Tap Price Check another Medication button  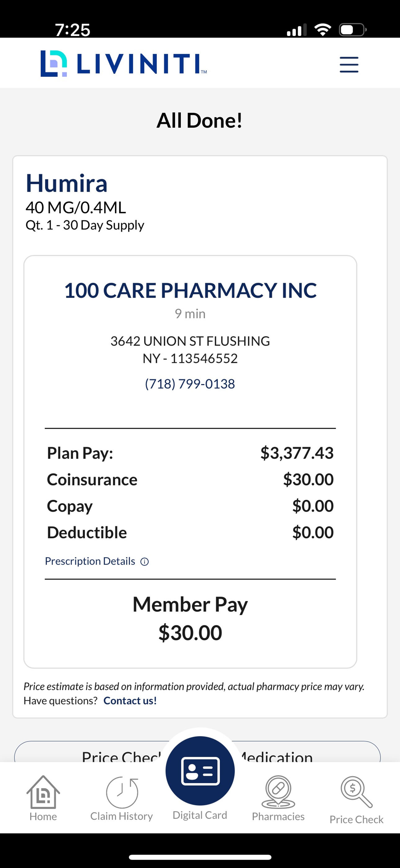(x=197, y=752)
